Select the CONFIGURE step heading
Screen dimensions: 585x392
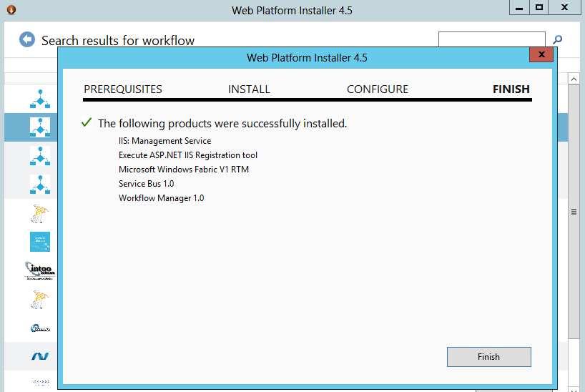(x=378, y=89)
